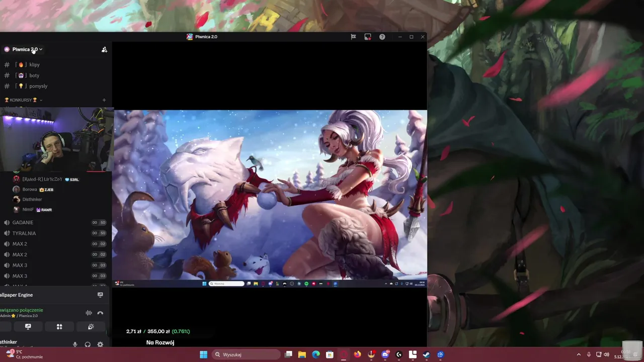The height and width of the screenshot is (362, 644).
Task: Open Steam from the taskbar
Action: (427, 354)
